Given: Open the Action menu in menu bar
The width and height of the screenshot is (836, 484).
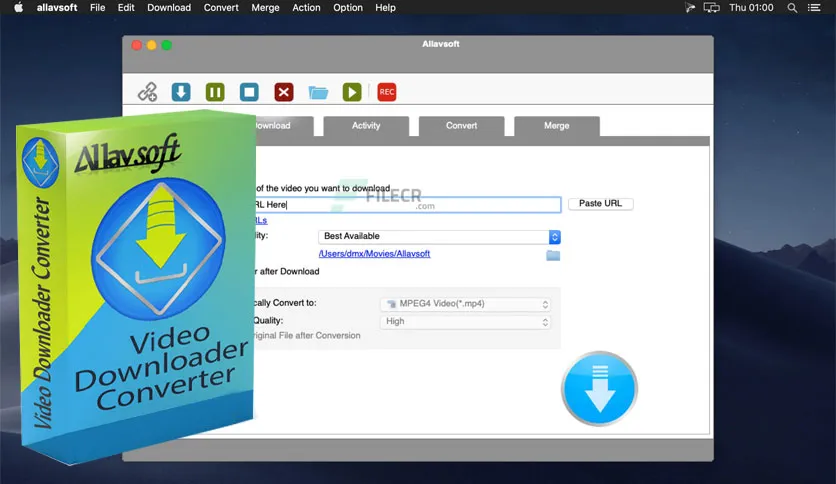Looking at the screenshot, I should point(306,8).
